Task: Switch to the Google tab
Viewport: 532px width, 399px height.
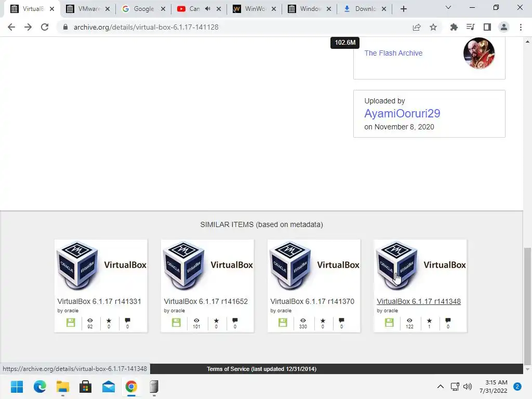Action: click(144, 9)
